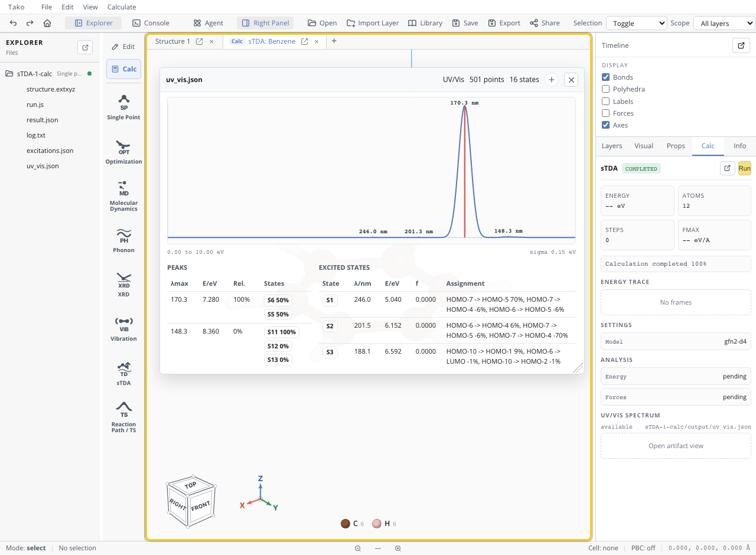Select uv_vis.json in Explorer
Image resolution: width=756 pixels, height=555 pixels.
tap(43, 166)
